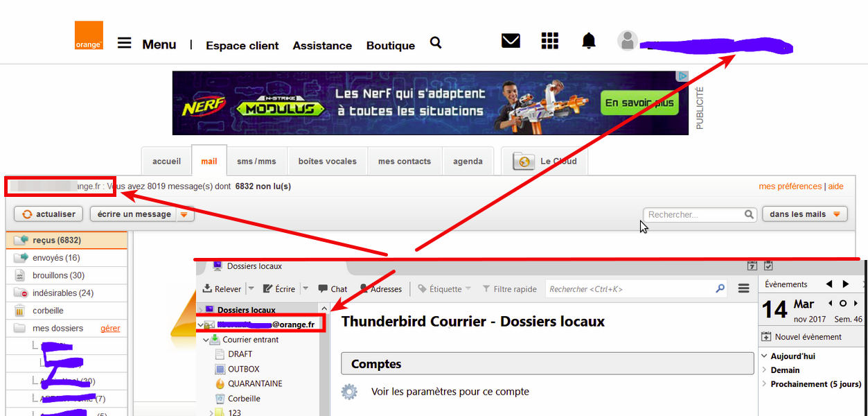Collapse Courrier entrant folder
Screen dimensions: 868x416
pos(206,340)
